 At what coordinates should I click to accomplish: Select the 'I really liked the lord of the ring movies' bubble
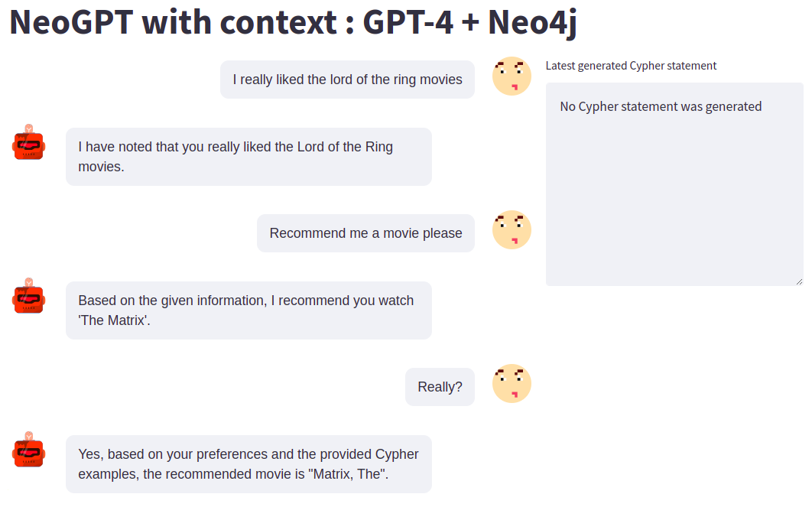[x=347, y=80]
